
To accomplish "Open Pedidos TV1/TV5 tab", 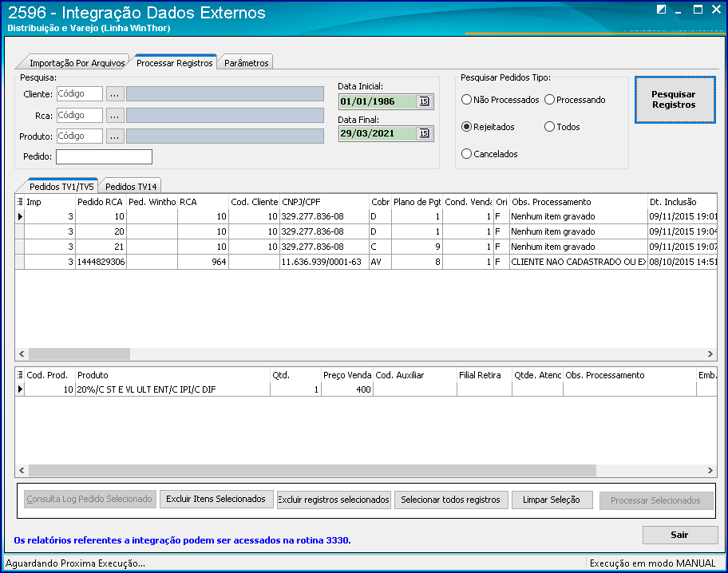I will click(61, 186).
